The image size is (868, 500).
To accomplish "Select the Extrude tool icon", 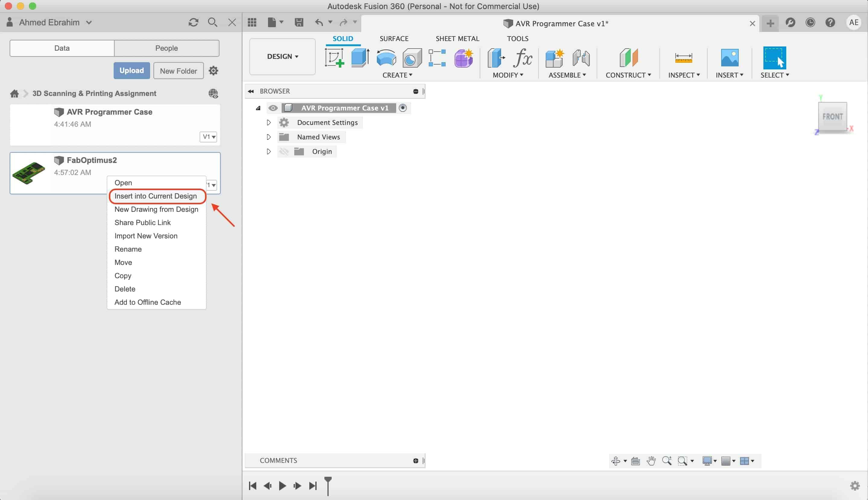I will [x=360, y=57].
